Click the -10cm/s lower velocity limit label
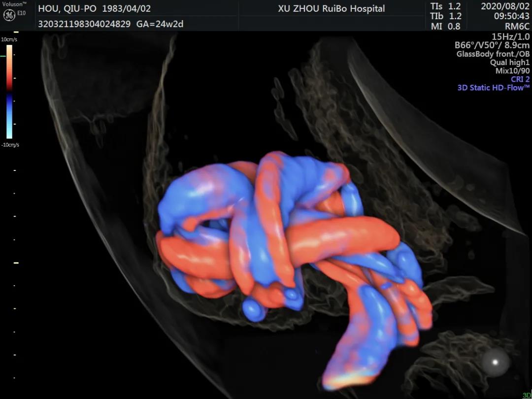The height and width of the screenshot is (399, 532). [x=9, y=145]
